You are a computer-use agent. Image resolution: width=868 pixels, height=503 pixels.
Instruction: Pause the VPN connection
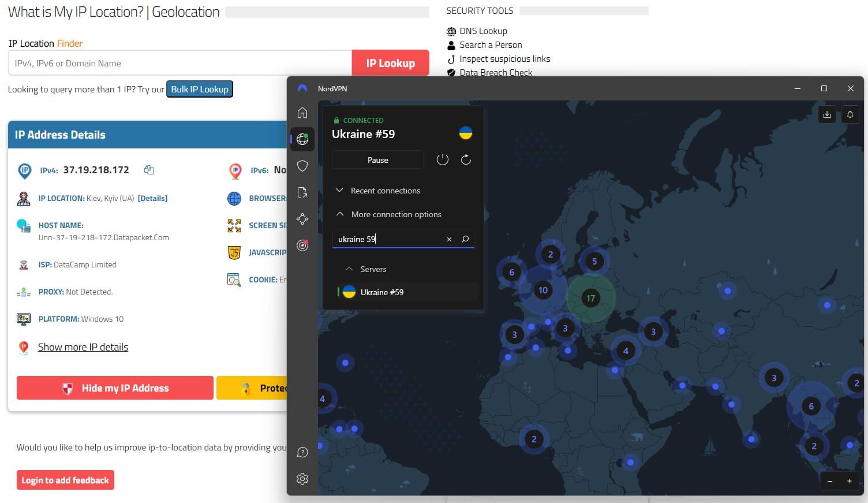[x=378, y=160]
